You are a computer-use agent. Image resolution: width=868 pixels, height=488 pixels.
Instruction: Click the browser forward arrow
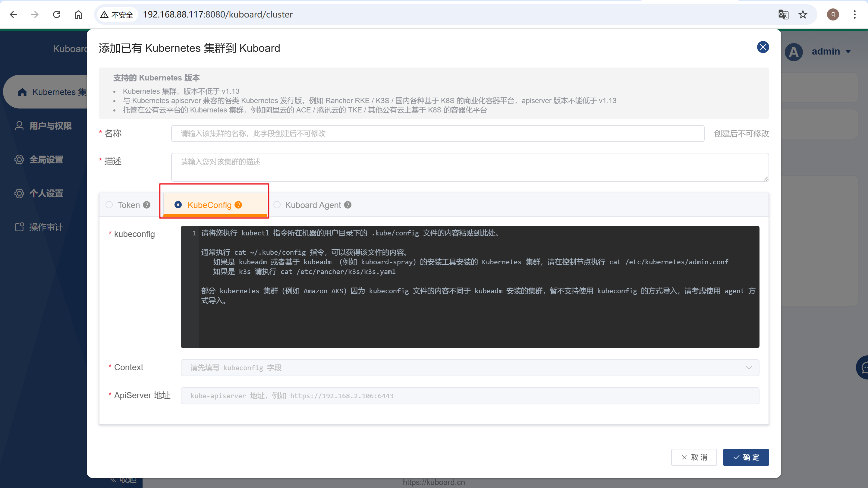pos(35,14)
